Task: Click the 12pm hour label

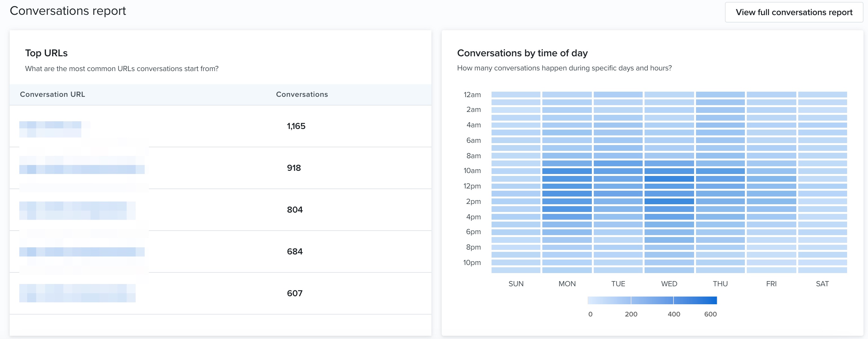Action: coord(472,186)
